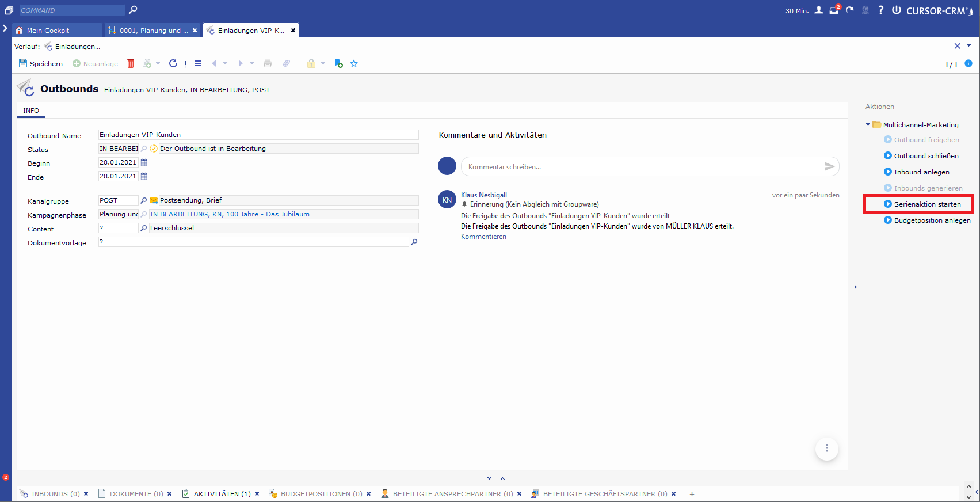This screenshot has height=502, width=980.
Task: Add record to favorites with star icon
Action: [354, 63]
